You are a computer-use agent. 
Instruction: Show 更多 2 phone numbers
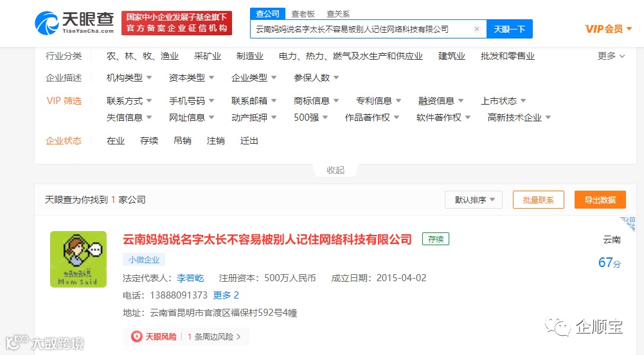[226, 295]
